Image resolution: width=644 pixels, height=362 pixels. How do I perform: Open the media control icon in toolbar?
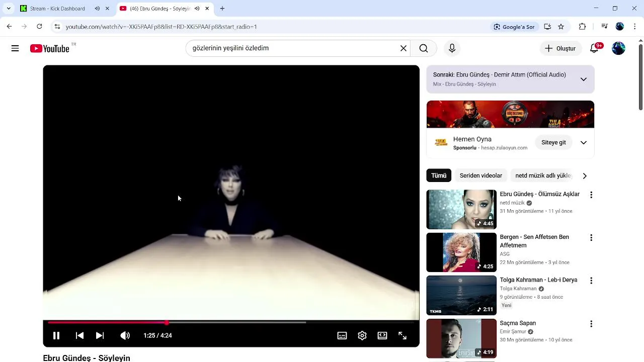pyautogui.click(x=605, y=27)
